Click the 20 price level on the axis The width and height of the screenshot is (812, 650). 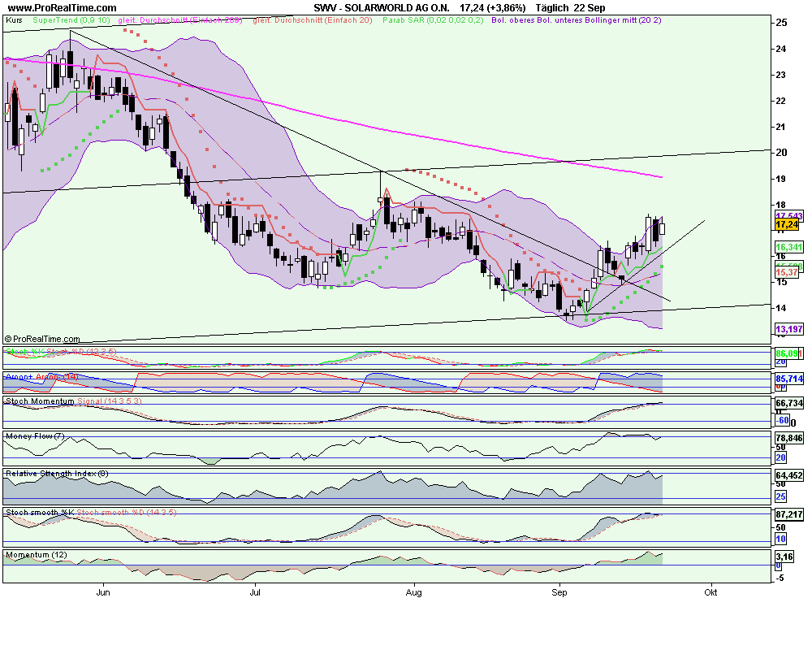tap(781, 153)
